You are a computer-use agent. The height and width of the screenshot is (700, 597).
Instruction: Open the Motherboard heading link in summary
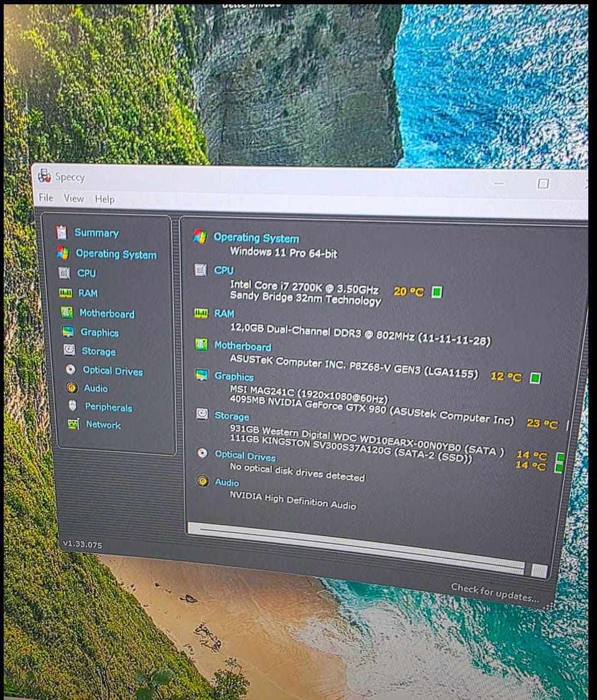point(243,346)
